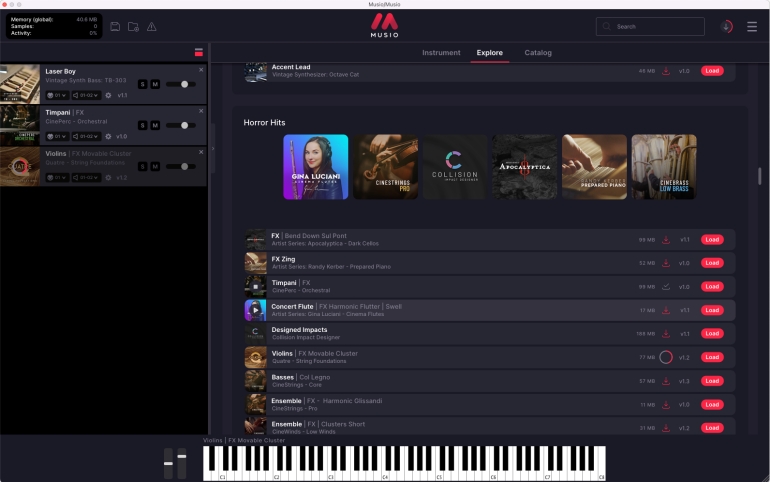Solo the Violins Movable Cluster instrument
The width and height of the screenshot is (770, 482).
tap(142, 167)
